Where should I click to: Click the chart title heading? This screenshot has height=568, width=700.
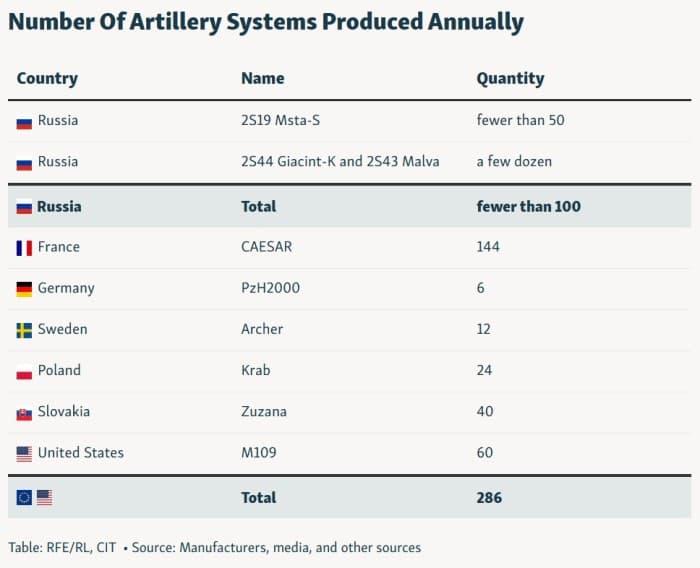point(265,21)
